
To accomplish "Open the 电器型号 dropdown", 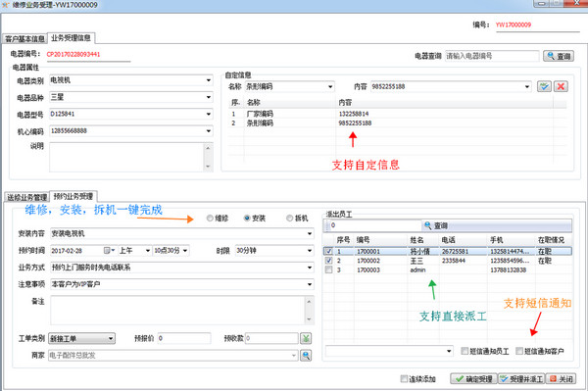I will click(x=209, y=114).
